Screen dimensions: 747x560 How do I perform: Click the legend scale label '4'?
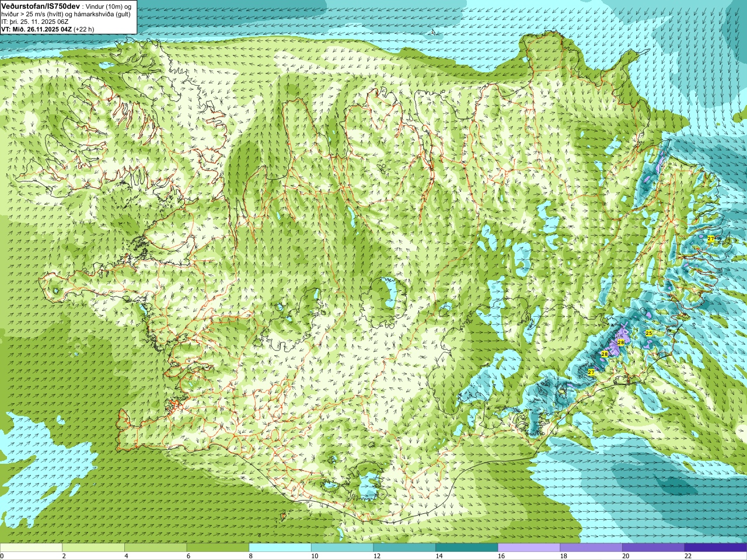127,556
